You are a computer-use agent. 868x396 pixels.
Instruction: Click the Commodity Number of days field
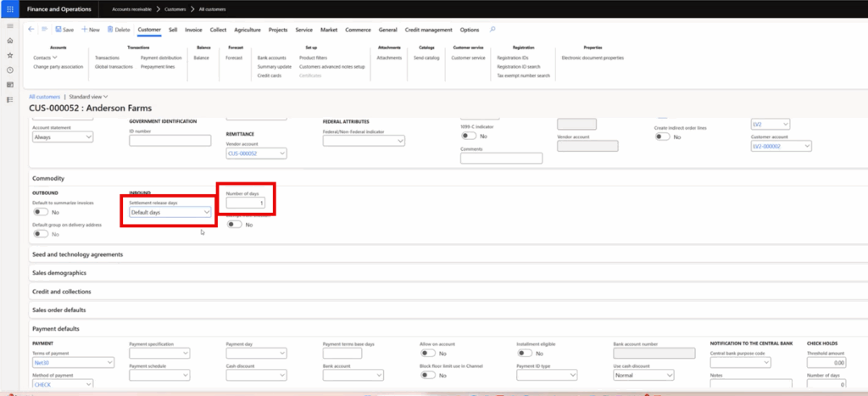pyautogui.click(x=246, y=204)
